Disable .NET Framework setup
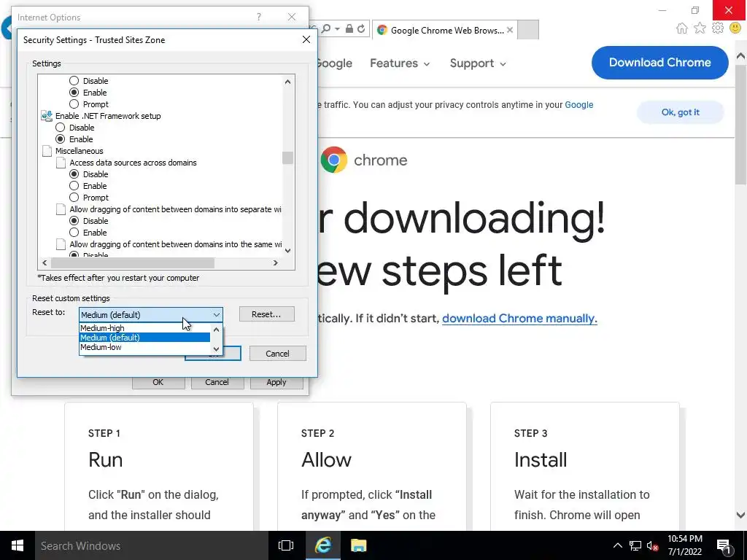747x560 pixels. pyautogui.click(x=60, y=127)
